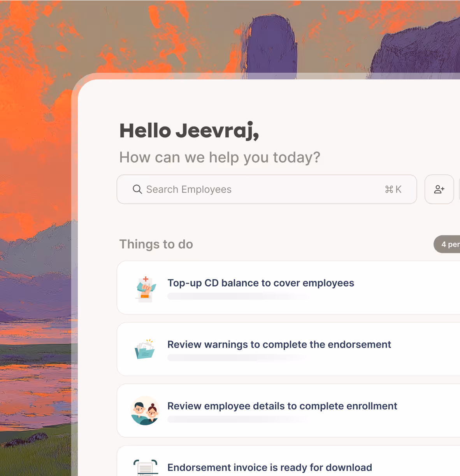Click the Top-up CD balance illustration icon
Image resolution: width=460 pixels, height=476 pixels.
click(x=146, y=288)
